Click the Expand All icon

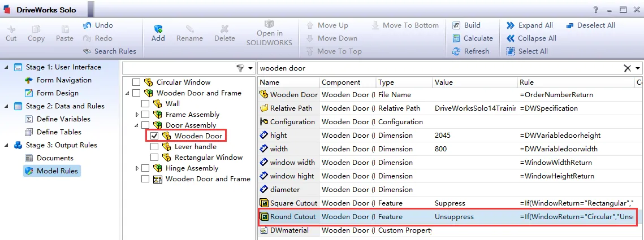[510, 25]
